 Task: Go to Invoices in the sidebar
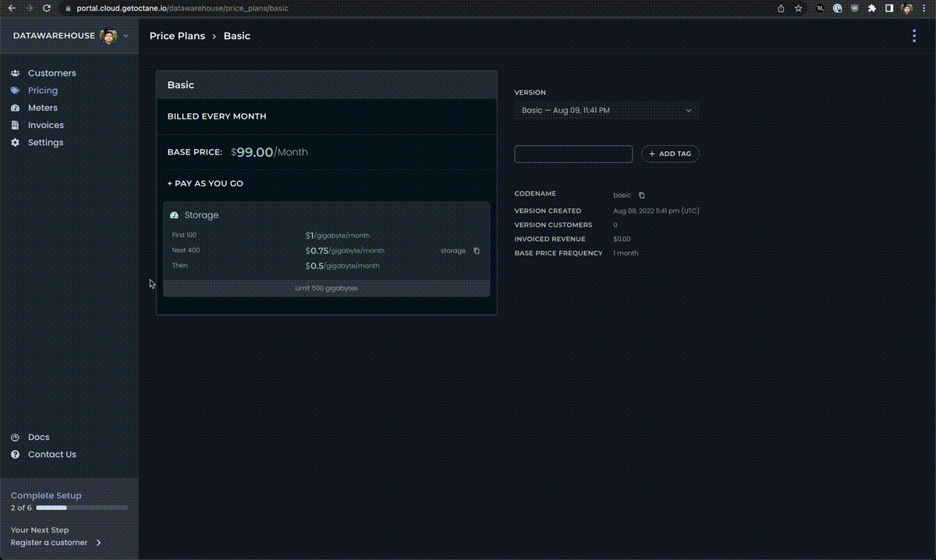[x=46, y=125]
